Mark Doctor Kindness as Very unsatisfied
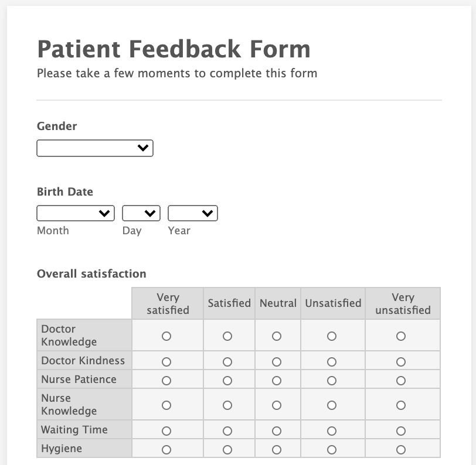 tap(401, 362)
